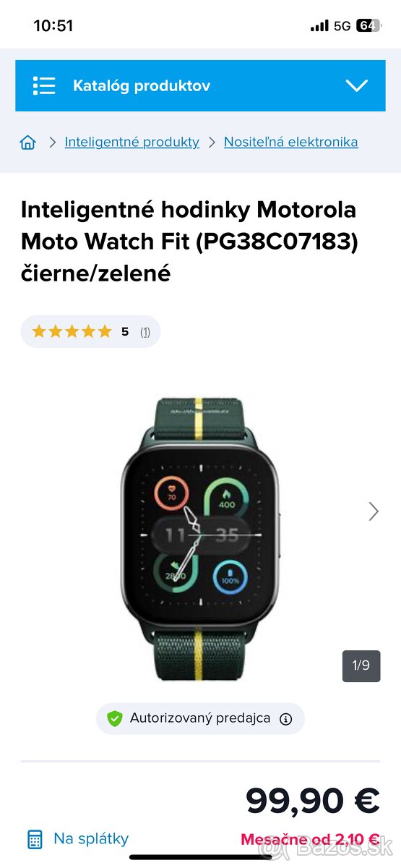Select the Mesačne od 2,10 € offer
This screenshot has height=868, width=401.
[x=310, y=840]
